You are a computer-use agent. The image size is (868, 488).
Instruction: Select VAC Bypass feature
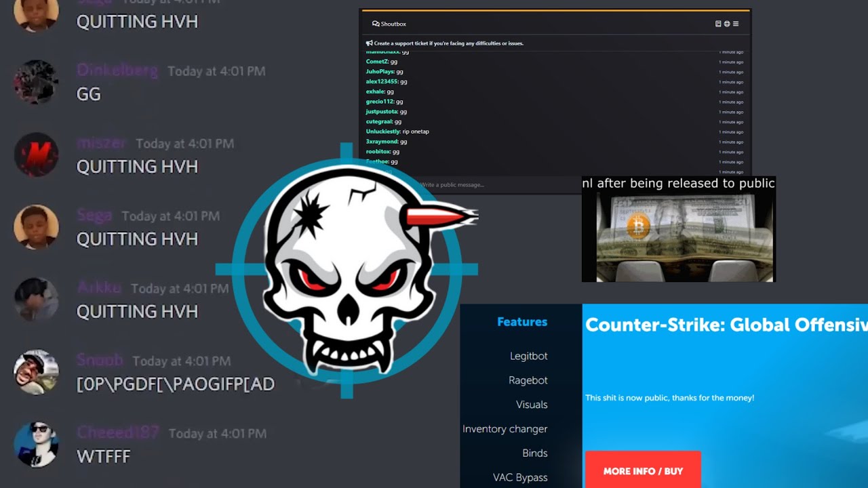click(x=520, y=478)
